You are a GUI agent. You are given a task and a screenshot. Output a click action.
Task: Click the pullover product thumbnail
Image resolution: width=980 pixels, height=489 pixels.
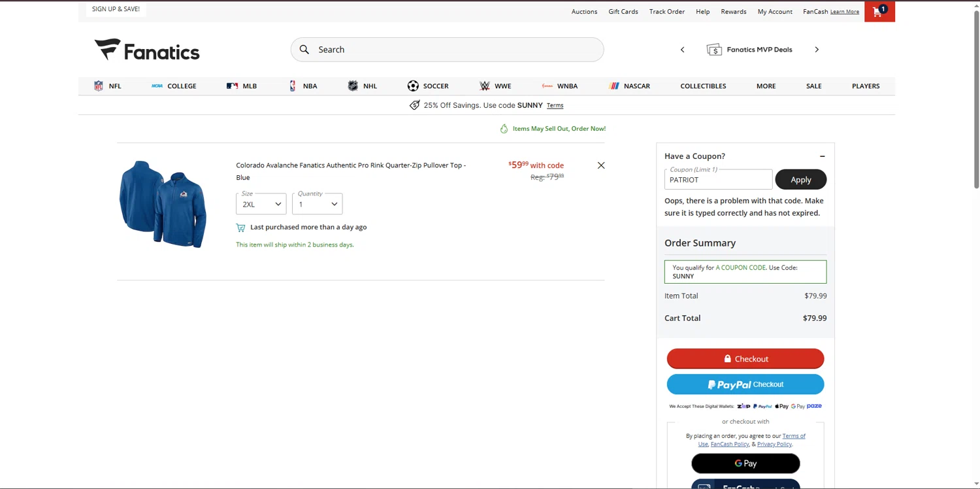pyautogui.click(x=163, y=204)
